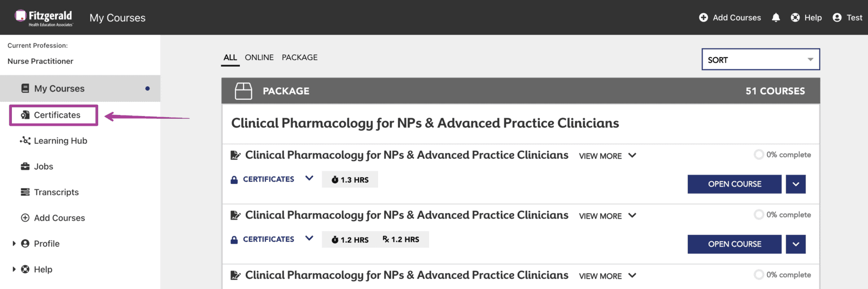This screenshot has width=868, height=289.
Task: Click the 1.3 HRS badge
Action: pos(350,179)
